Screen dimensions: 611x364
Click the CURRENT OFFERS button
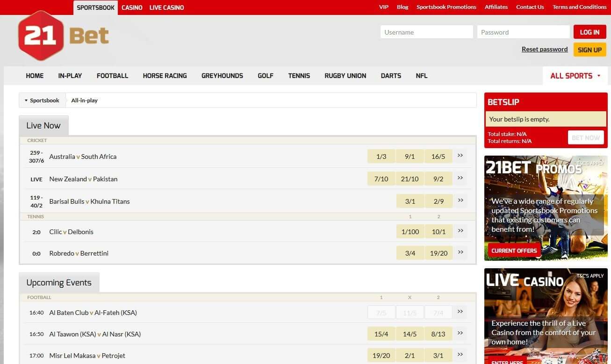click(514, 251)
